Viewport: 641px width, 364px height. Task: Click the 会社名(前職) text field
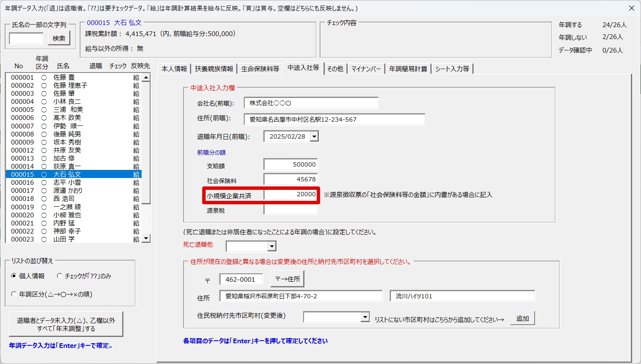(311, 103)
